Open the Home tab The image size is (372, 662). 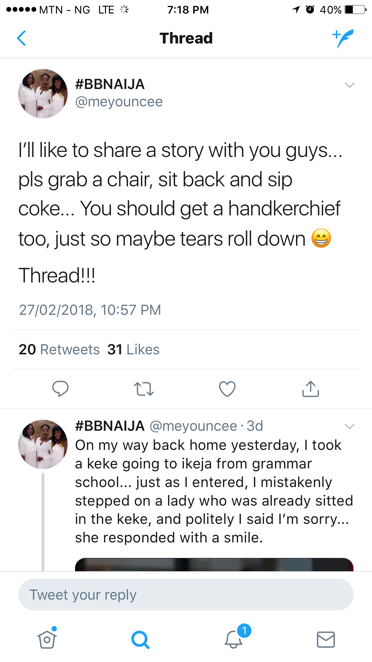(47, 638)
